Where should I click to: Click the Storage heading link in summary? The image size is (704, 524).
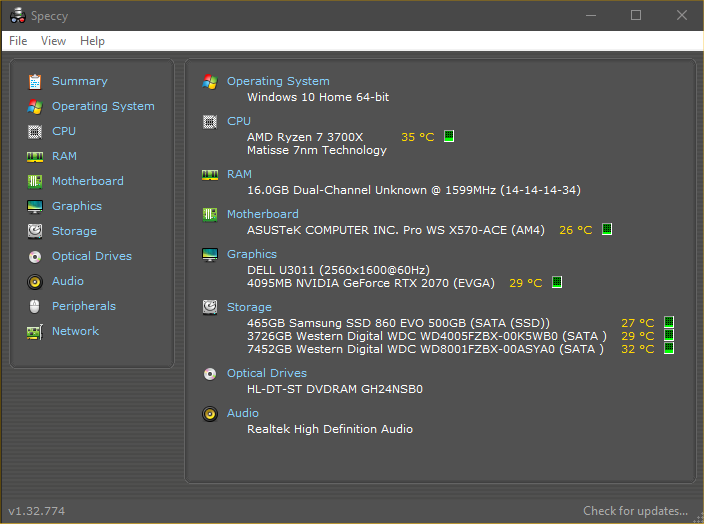249,308
